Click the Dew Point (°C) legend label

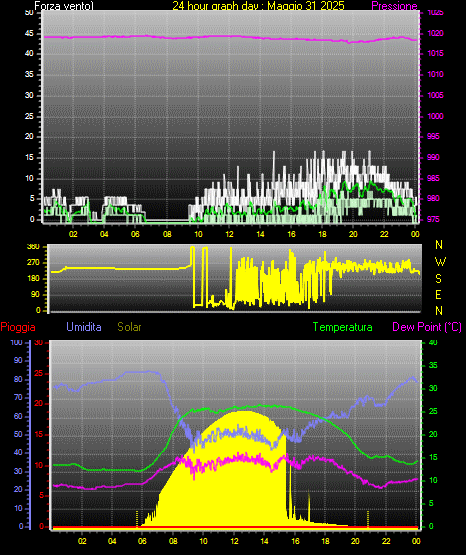(427, 327)
